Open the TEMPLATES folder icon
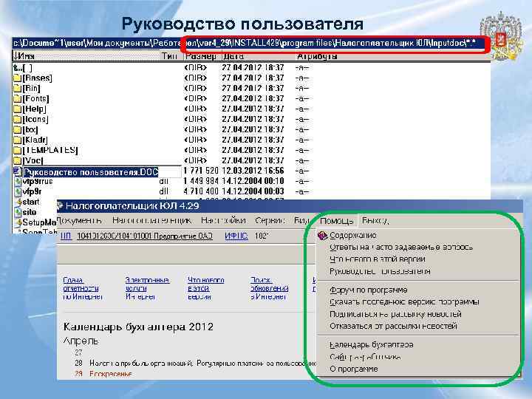The image size is (532, 399). [x=17, y=150]
